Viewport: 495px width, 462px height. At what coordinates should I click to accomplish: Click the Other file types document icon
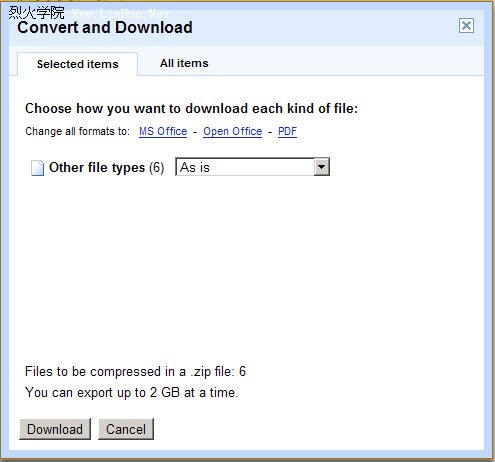click(37, 168)
